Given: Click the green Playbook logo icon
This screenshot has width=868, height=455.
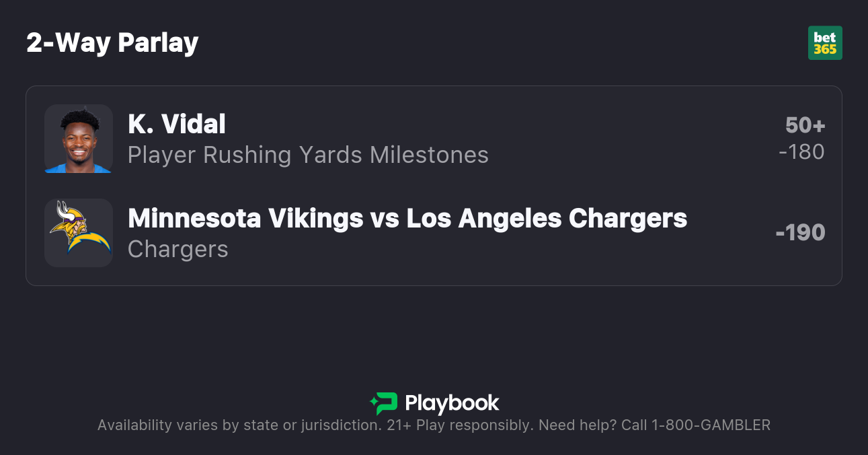Looking at the screenshot, I should click(x=384, y=403).
